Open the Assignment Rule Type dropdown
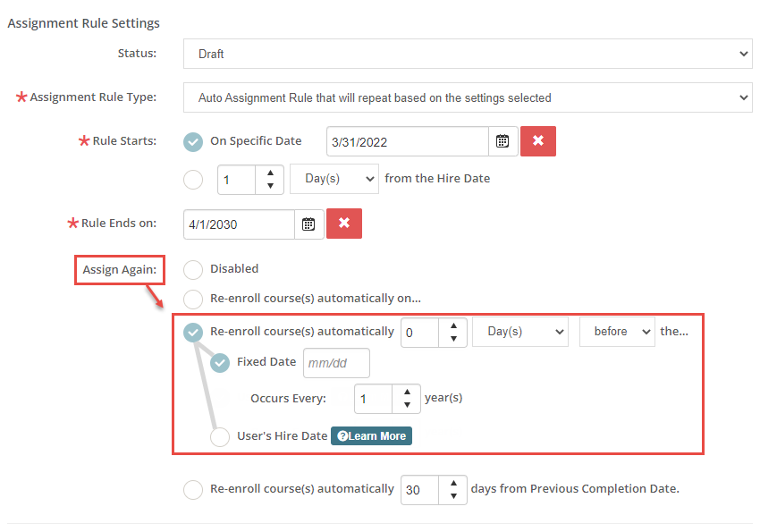This screenshot has height=532, width=760. 468,97
